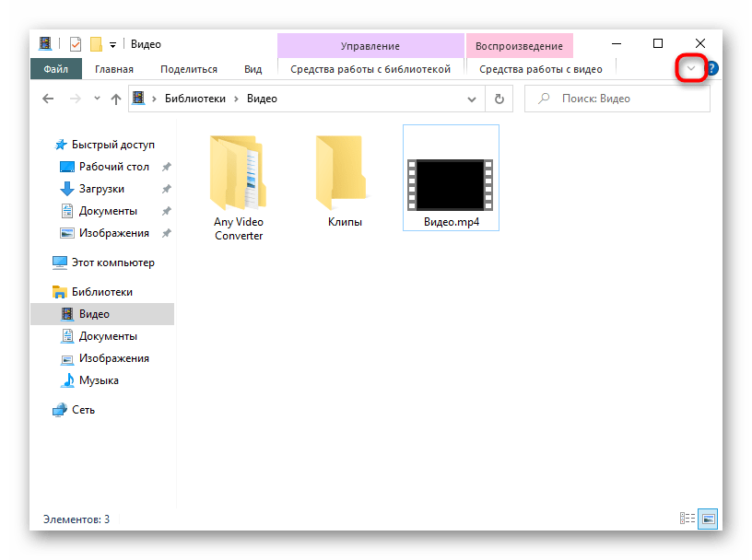Click the Быстрый доступ star icon
This screenshot has height=560, width=752.
(x=61, y=145)
